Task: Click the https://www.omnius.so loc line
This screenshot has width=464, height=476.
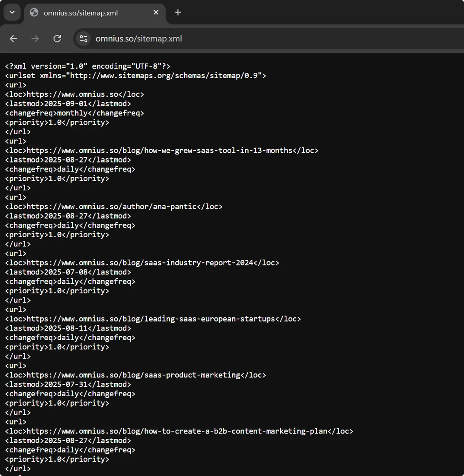Action: click(75, 94)
